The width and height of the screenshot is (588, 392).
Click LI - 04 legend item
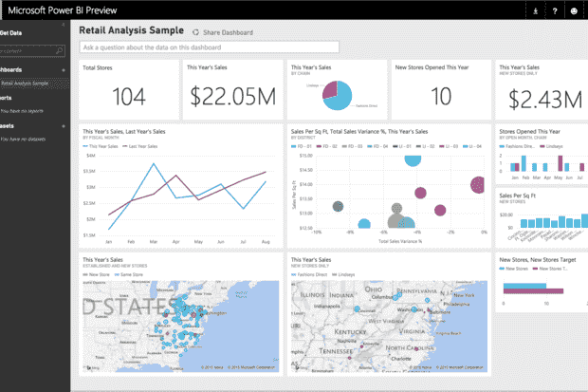[472, 146]
